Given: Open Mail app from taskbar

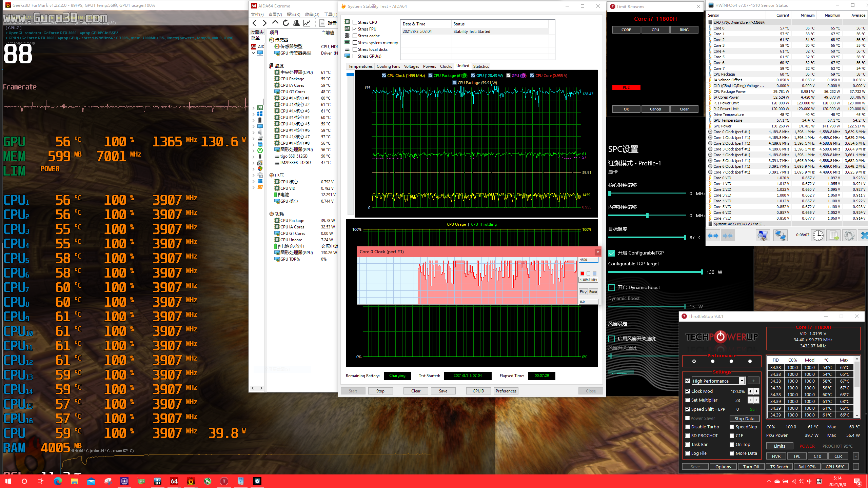Looking at the screenshot, I should pos(91,481).
